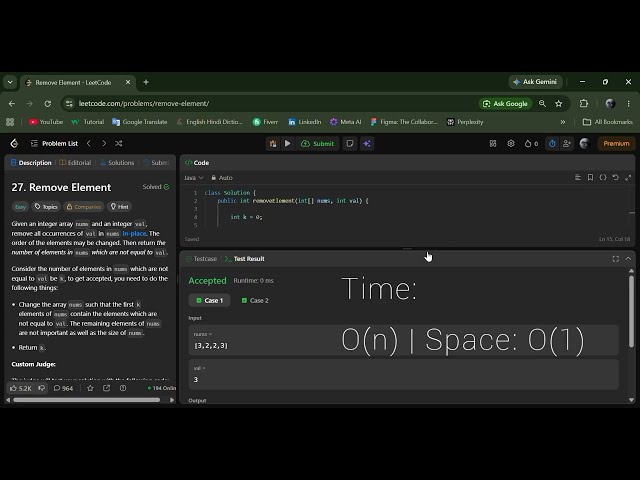640x480 pixels.
Task: Open the Premium subscription link
Action: coord(616,143)
